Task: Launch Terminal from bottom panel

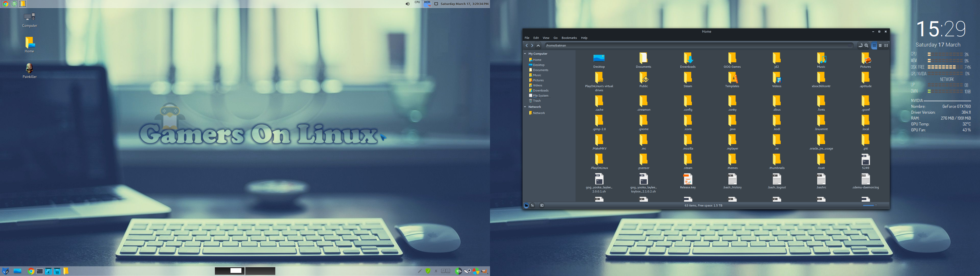Action: 40,271
